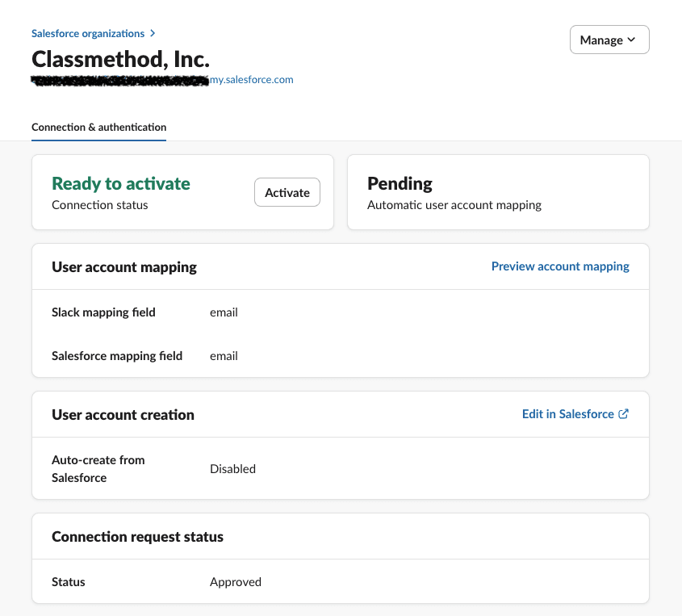The width and height of the screenshot is (682, 616).
Task: Select the Connection & authentication tab
Action: 98,127
